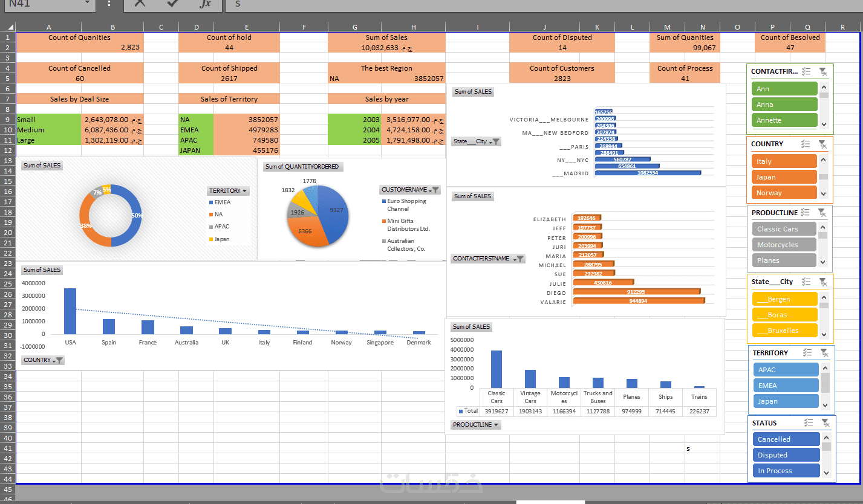Toggle the Motorcycles product line slicer item

784,245
